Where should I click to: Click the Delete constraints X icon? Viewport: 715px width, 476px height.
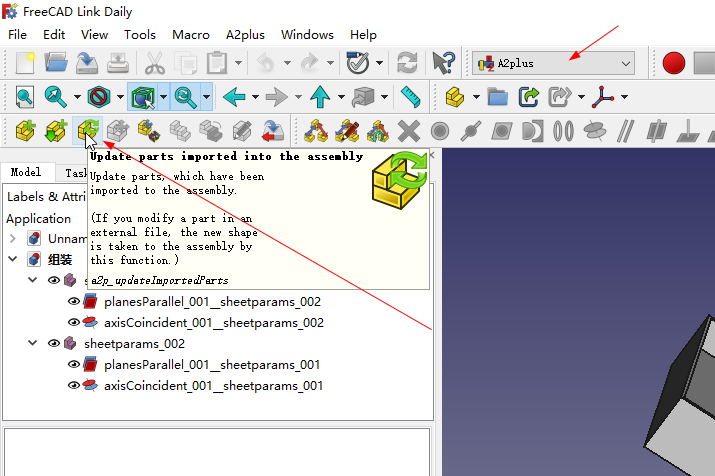409,131
